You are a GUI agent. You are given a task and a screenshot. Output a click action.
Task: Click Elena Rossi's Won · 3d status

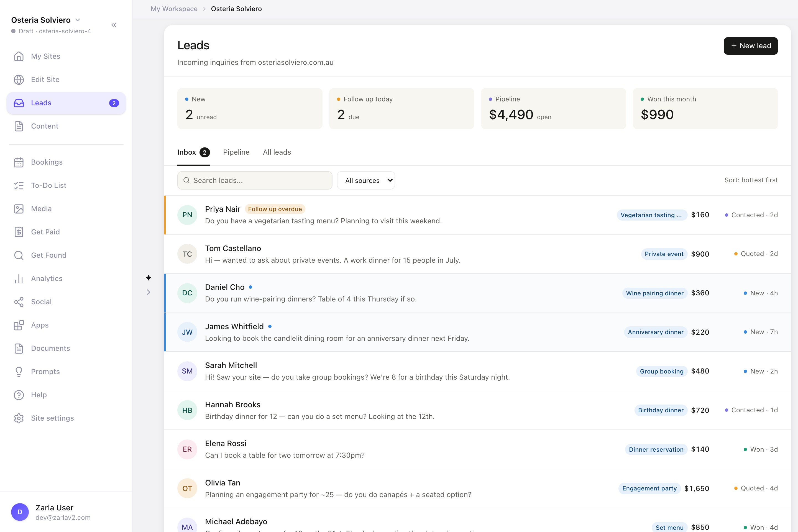[x=760, y=449]
